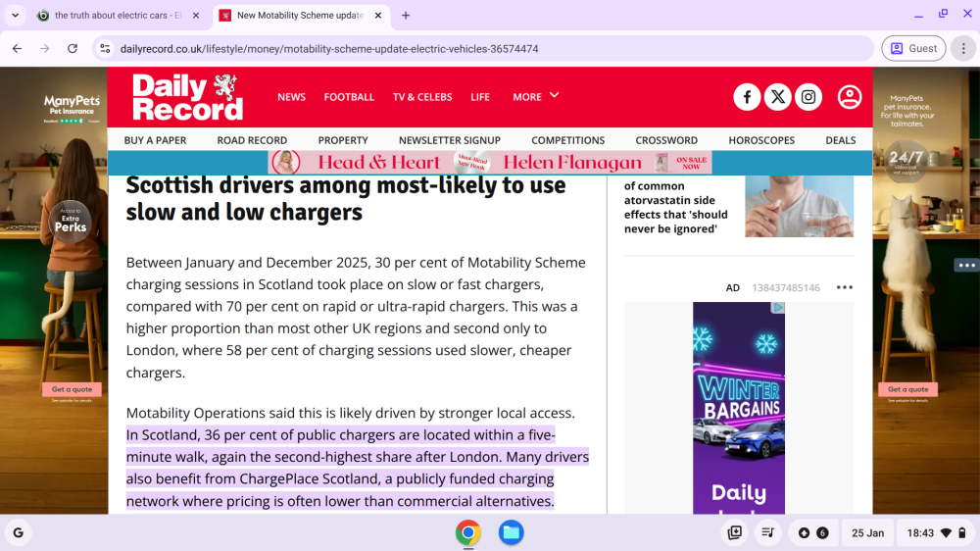Image resolution: width=980 pixels, height=551 pixels.
Task: Click the Guest profile button
Action: (913, 48)
